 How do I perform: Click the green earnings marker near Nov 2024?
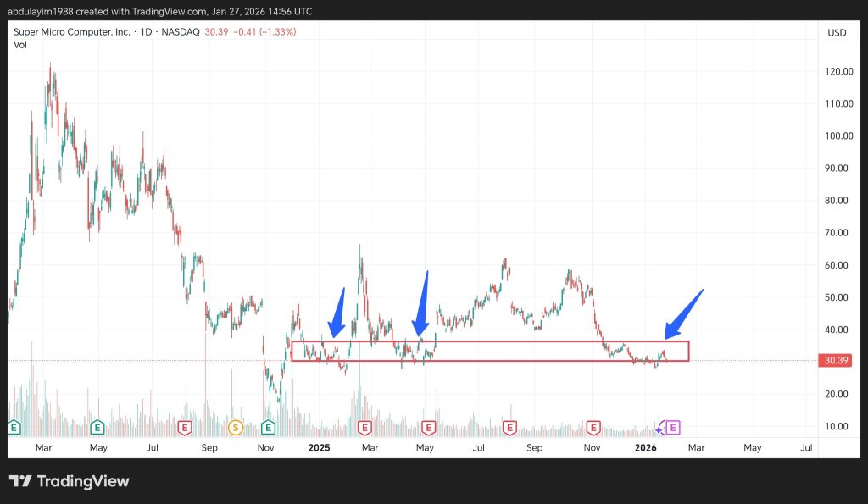click(x=268, y=427)
